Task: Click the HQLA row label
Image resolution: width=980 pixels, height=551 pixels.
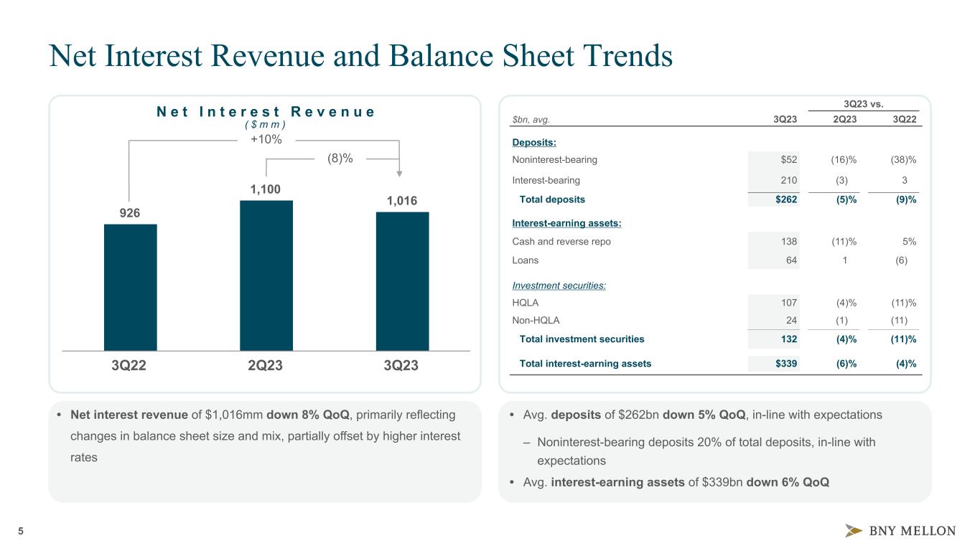Action: click(x=525, y=303)
